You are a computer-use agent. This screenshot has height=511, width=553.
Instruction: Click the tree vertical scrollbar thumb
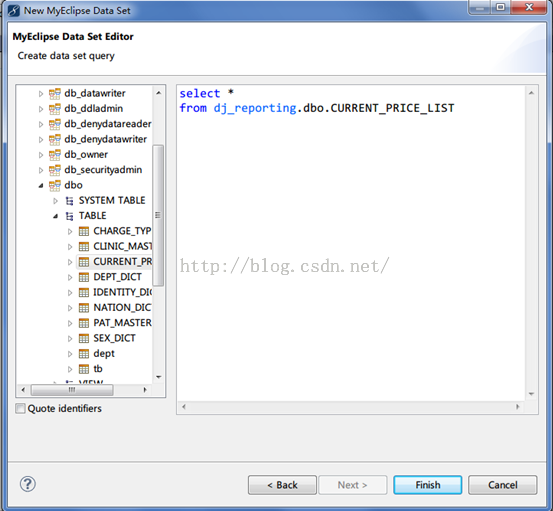[158, 215]
